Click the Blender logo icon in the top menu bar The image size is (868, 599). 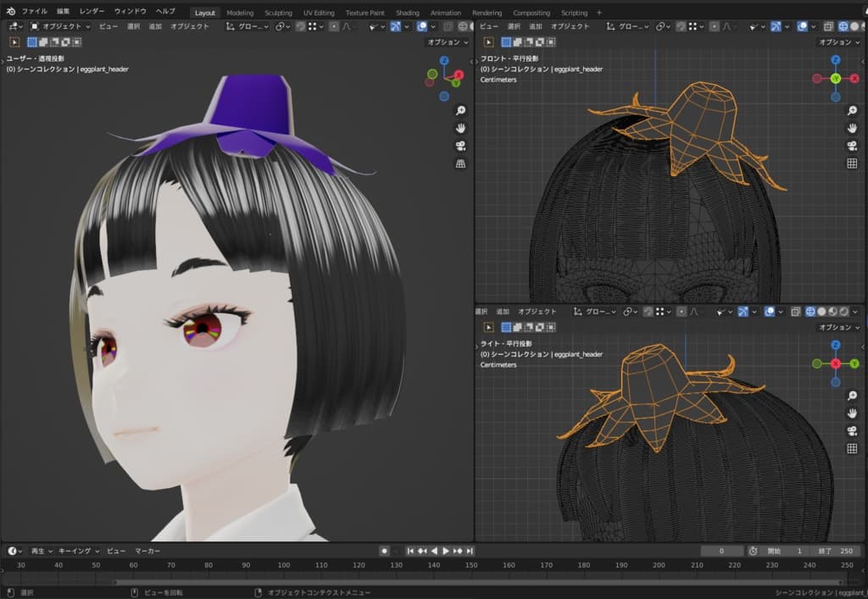pos(10,12)
